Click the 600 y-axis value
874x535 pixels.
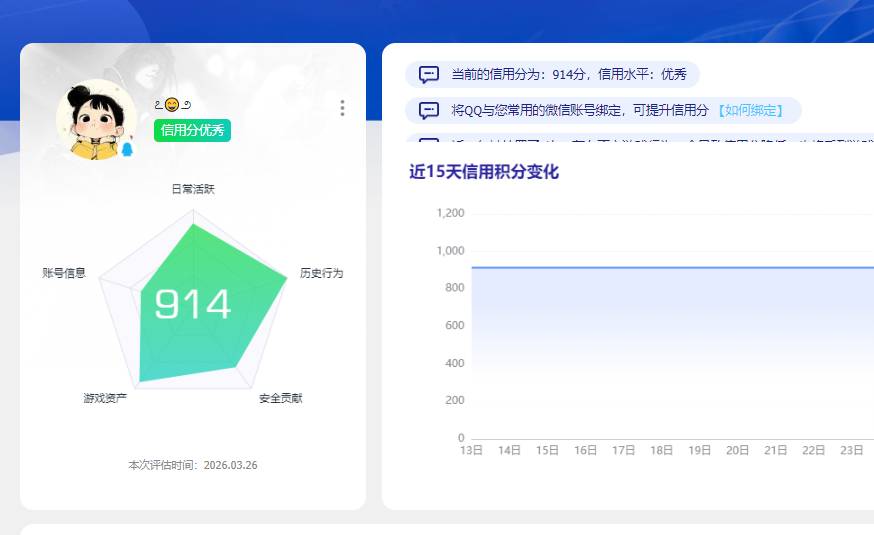[x=455, y=325]
